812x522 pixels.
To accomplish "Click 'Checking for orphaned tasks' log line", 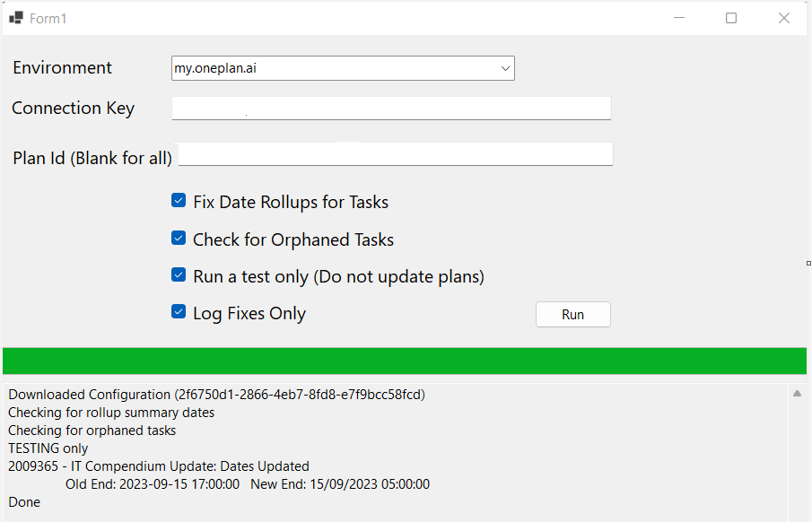I will (x=92, y=431).
